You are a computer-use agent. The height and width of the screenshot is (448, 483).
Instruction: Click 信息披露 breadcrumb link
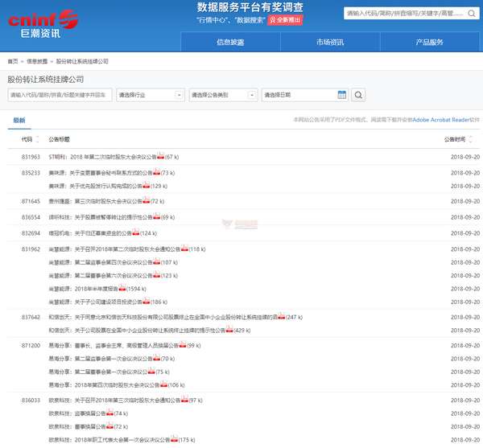(37, 61)
